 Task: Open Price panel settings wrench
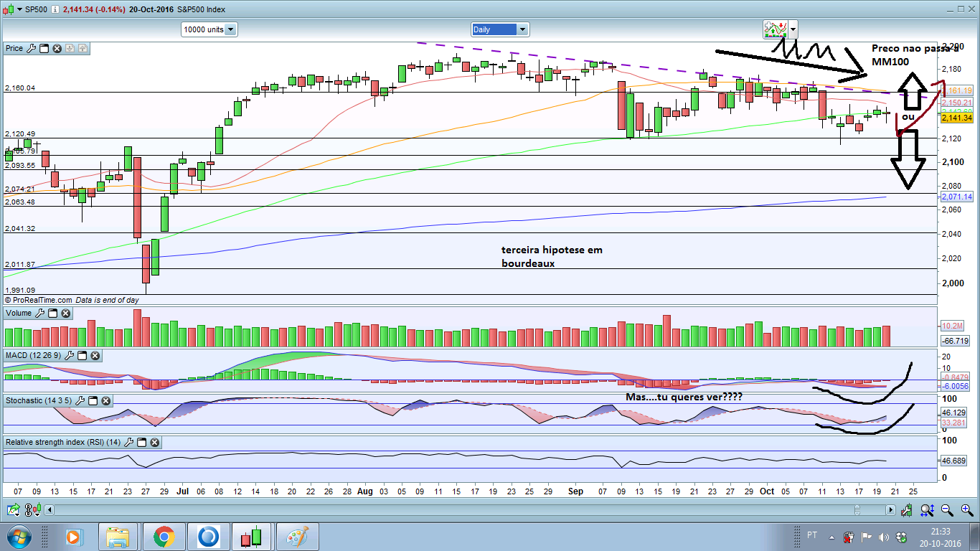tap(31, 49)
